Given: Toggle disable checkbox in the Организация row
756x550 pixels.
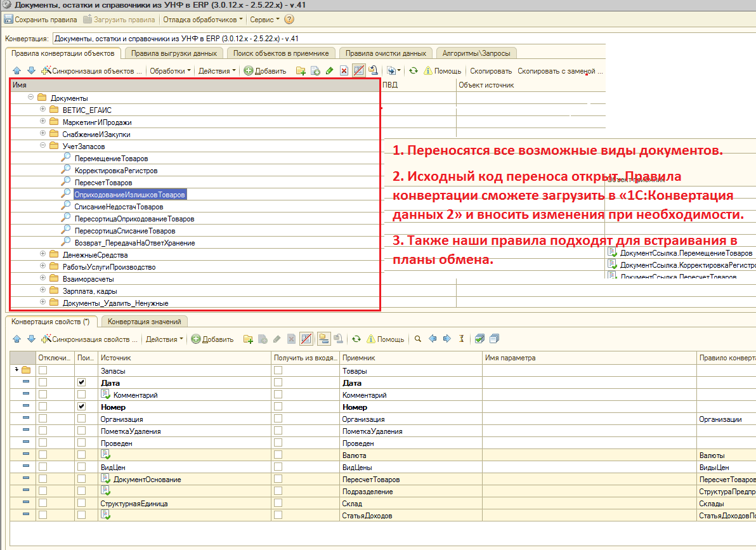Looking at the screenshot, I should pyautogui.click(x=43, y=418).
